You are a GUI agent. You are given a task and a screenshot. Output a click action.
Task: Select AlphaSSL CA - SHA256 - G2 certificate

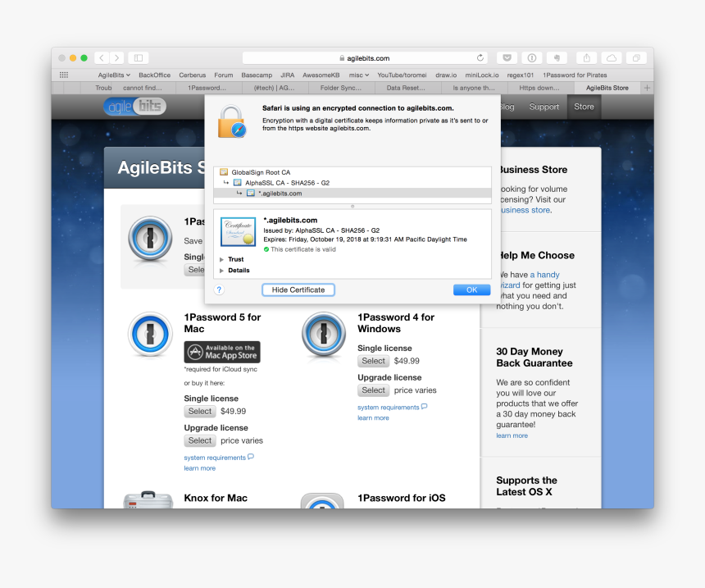[352, 183]
